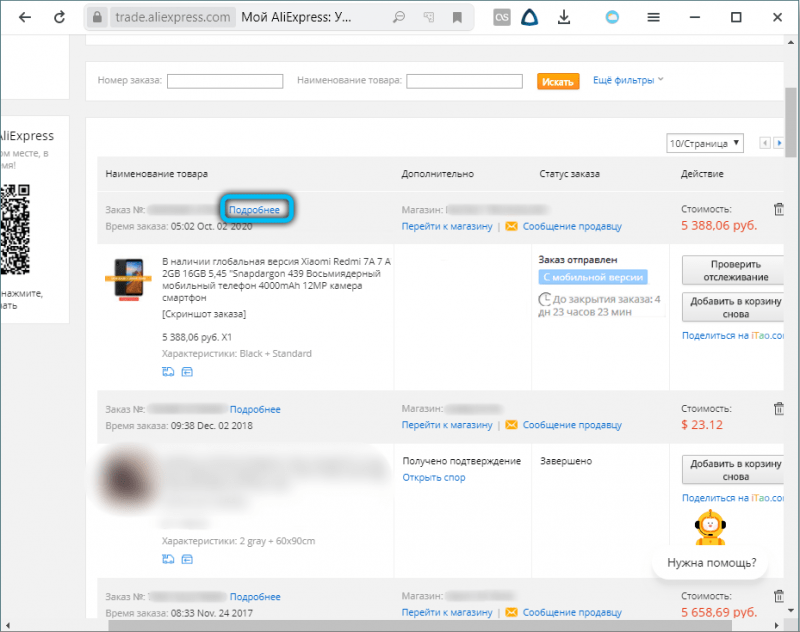Delete the 5 388,06 руб. order via trash icon
800x632 pixels.
[x=779, y=209]
